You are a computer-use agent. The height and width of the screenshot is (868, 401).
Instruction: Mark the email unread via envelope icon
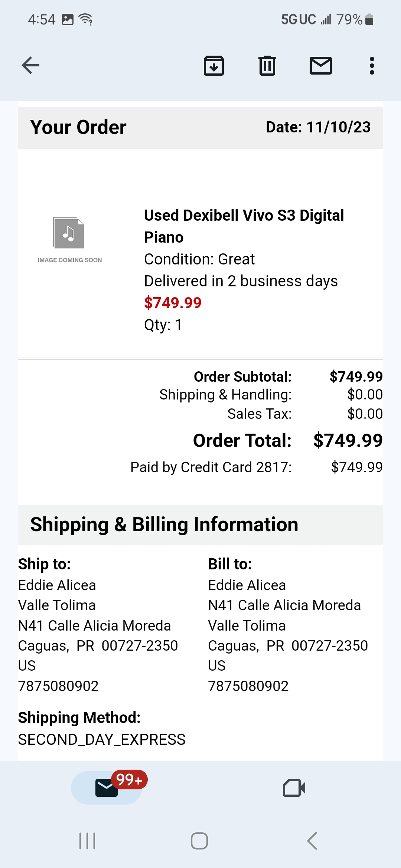tap(320, 66)
